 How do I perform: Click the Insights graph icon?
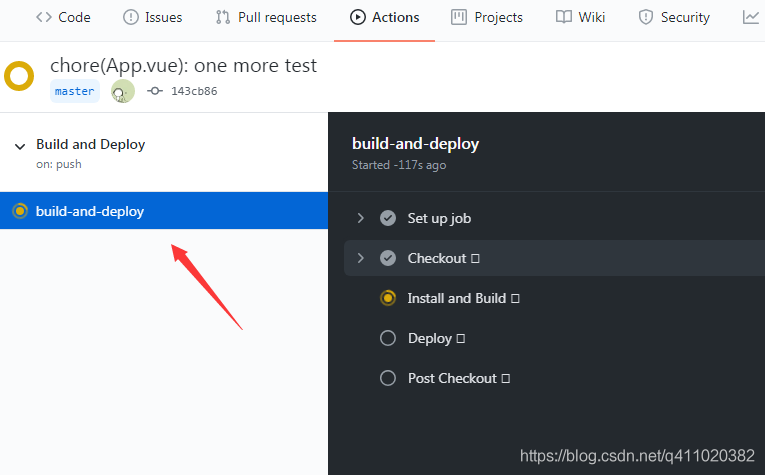pyautogui.click(x=750, y=17)
